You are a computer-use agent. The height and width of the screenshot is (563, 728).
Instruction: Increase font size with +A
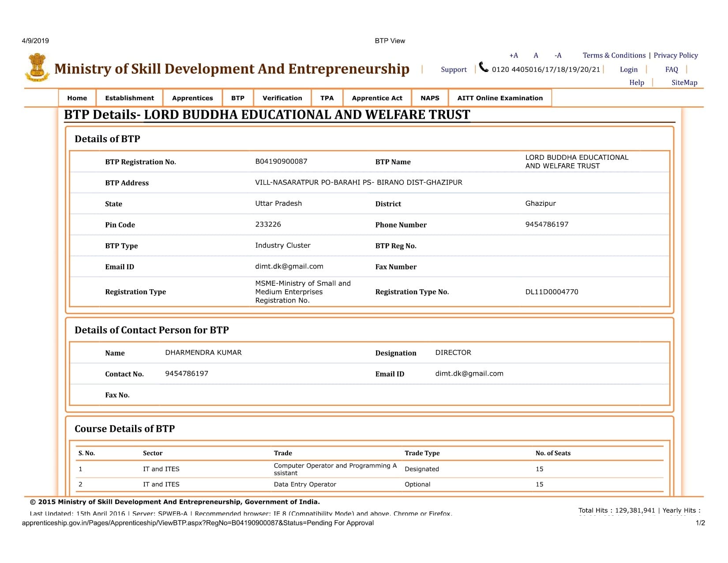pos(514,55)
